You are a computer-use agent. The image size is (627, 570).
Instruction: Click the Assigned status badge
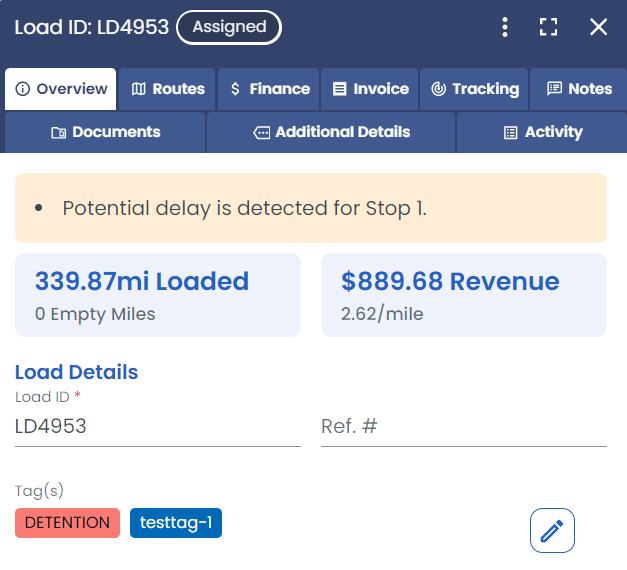[x=229, y=27]
